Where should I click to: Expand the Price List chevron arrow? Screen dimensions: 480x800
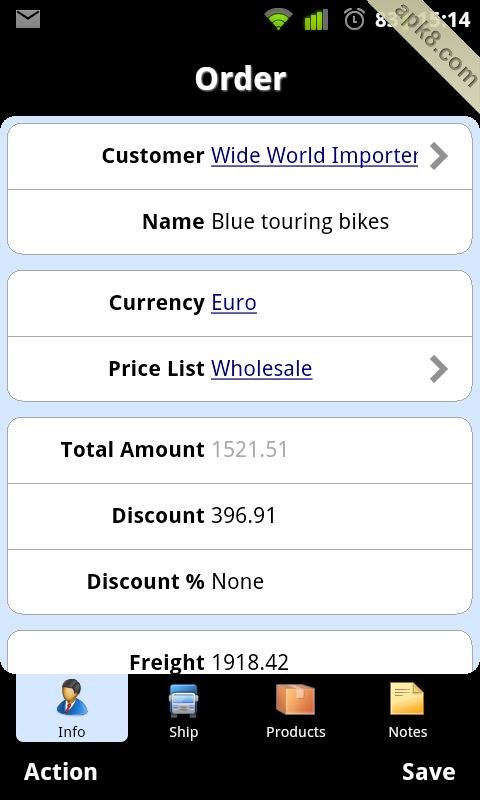pyautogui.click(x=438, y=369)
